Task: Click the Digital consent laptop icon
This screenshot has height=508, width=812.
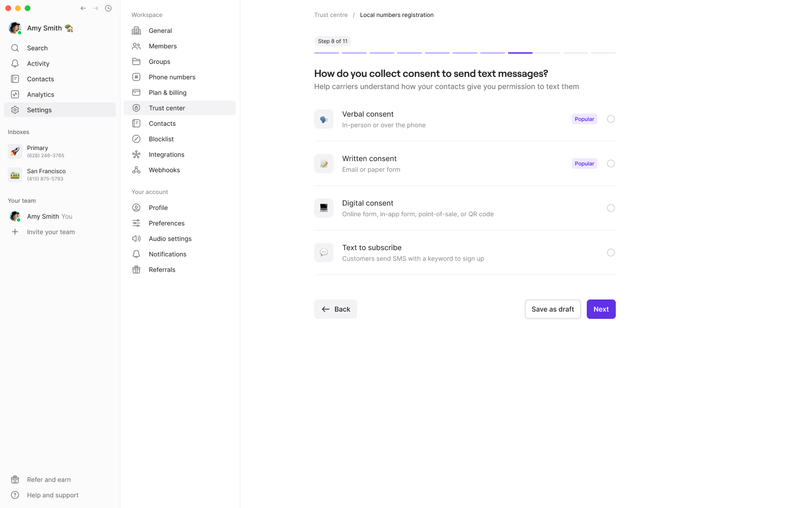Action: click(324, 208)
